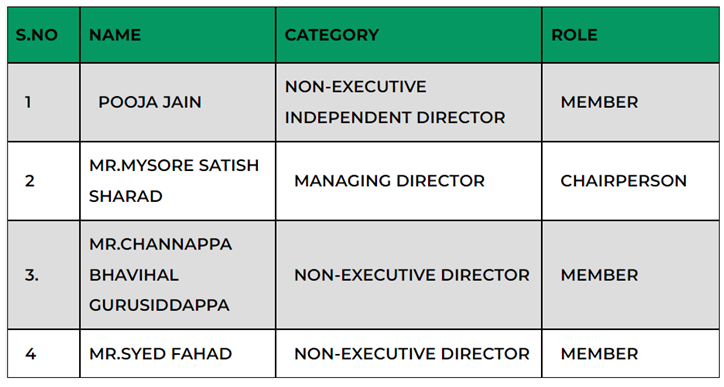Select the POOJA JAIN name cell
Viewport: 724px width, 387px height.
coord(178,103)
